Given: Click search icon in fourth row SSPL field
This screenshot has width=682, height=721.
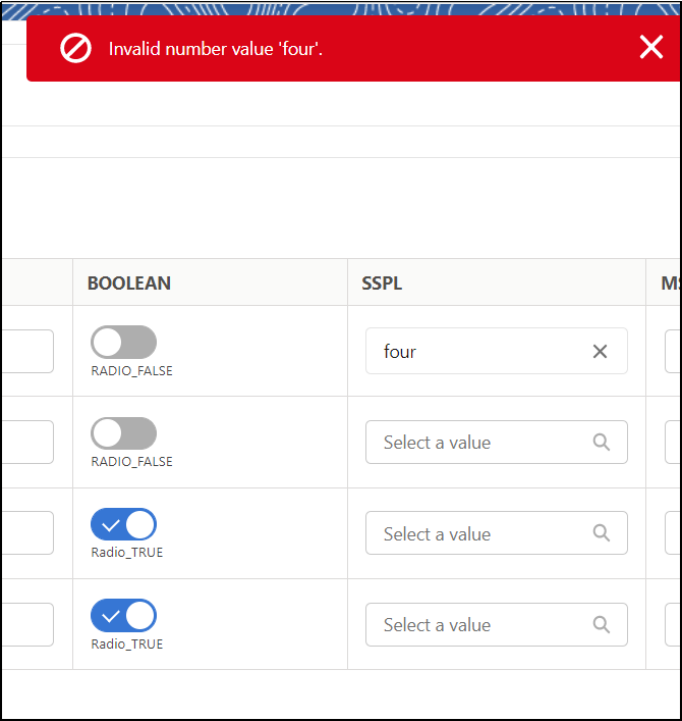Looking at the screenshot, I should click(601, 625).
